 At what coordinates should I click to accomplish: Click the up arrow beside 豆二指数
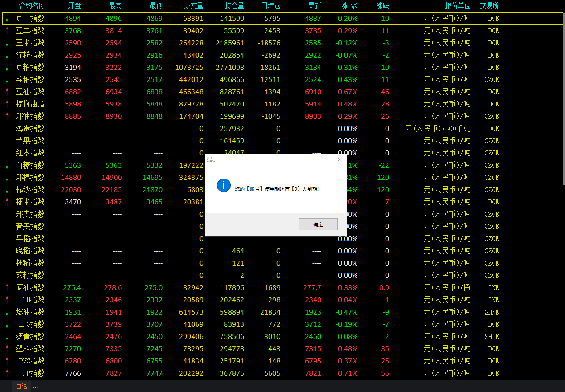coord(7,31)
